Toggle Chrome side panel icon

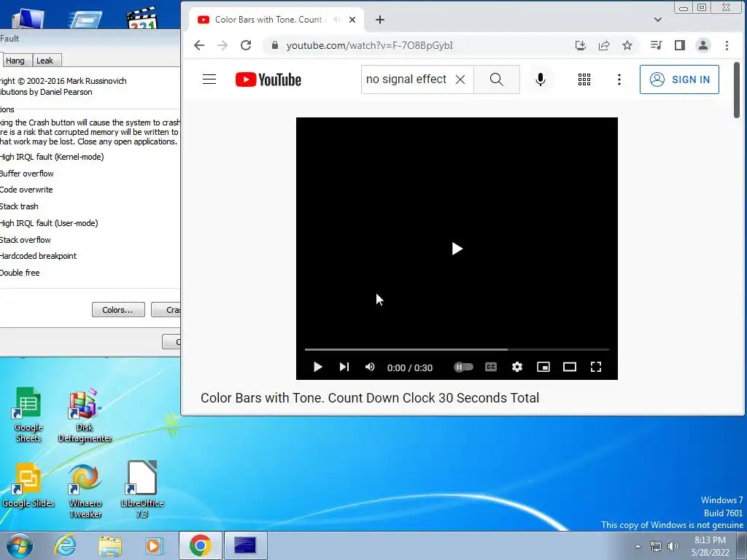680,45
